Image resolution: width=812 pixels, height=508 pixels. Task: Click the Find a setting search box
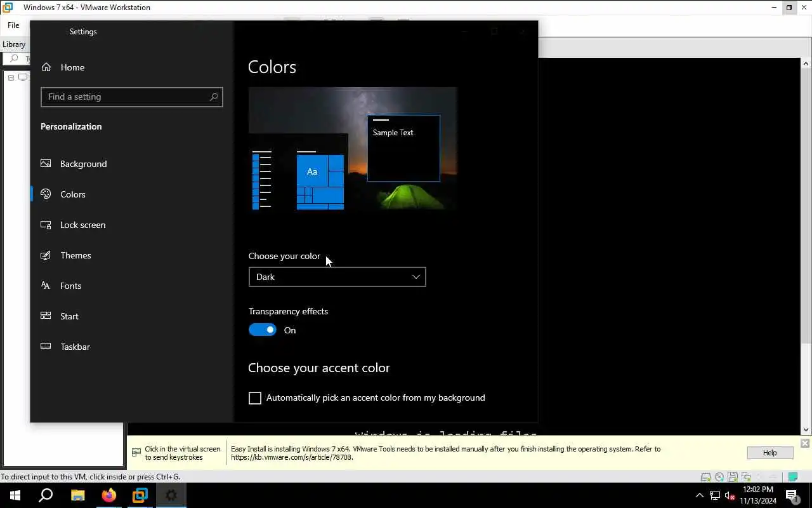pos(131,97)
